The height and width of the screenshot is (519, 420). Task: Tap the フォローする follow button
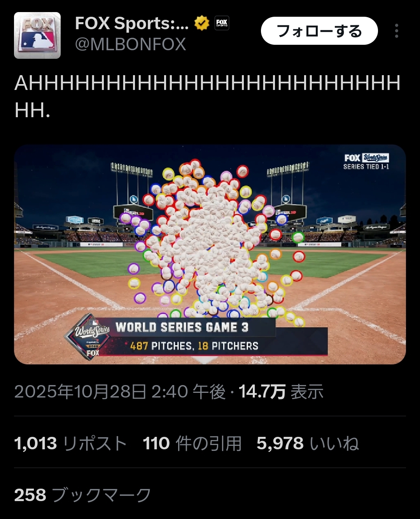(x=319, y=31)
